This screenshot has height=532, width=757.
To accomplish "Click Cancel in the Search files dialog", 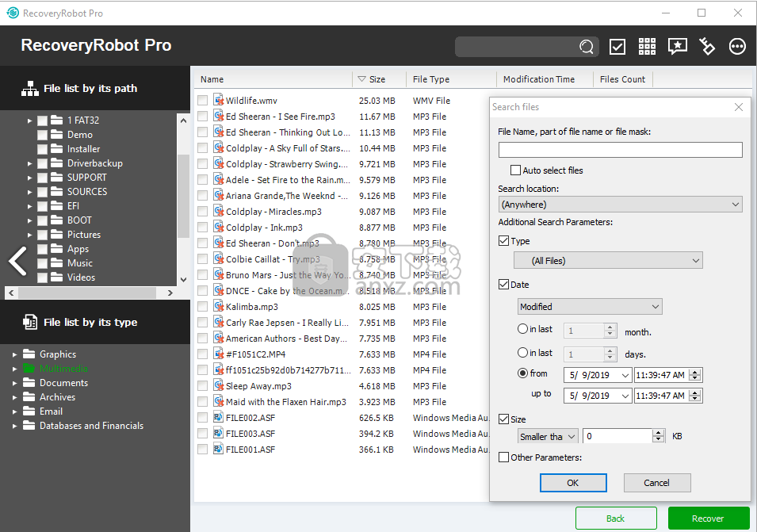I will tap(656, 483).
